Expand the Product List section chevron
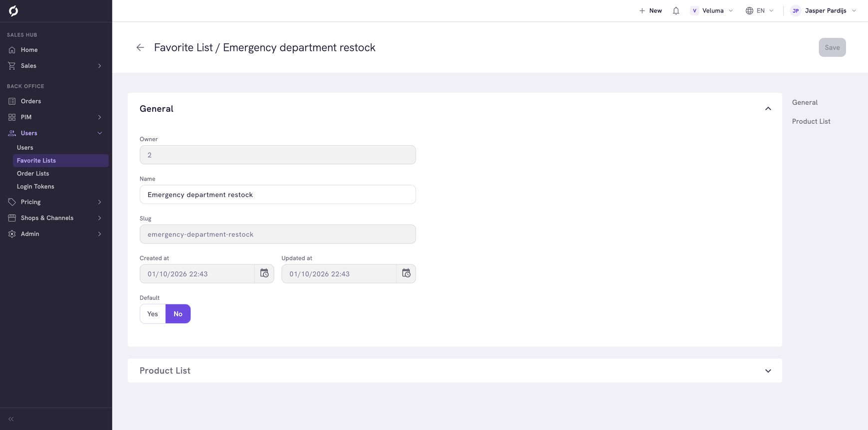The height and width of the screenshot is (430, 868). [768, 371]
